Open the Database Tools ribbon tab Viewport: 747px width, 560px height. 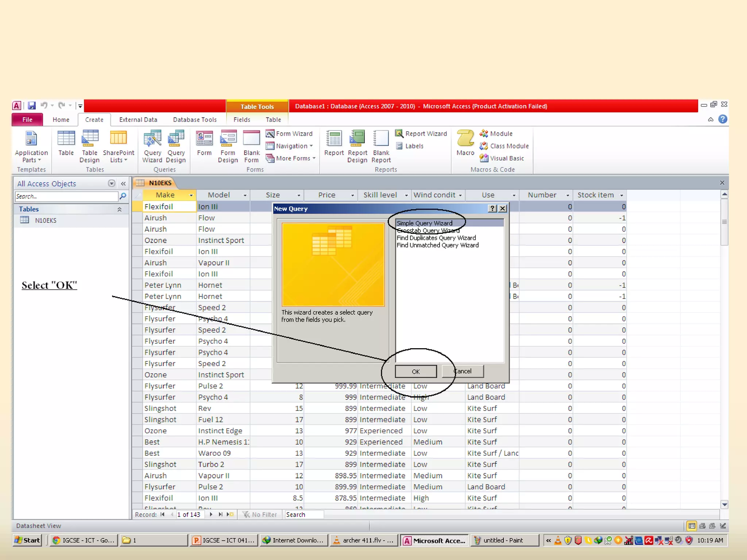click(194, 120)
